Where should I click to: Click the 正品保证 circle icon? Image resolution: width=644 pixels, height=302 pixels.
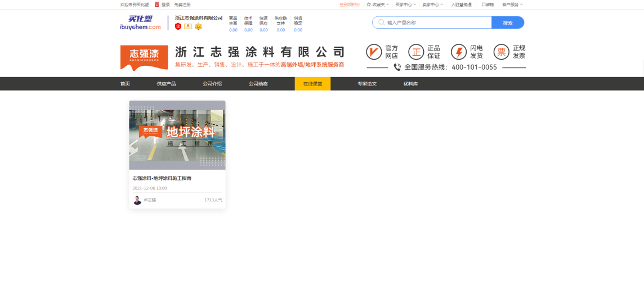point(416,52)
